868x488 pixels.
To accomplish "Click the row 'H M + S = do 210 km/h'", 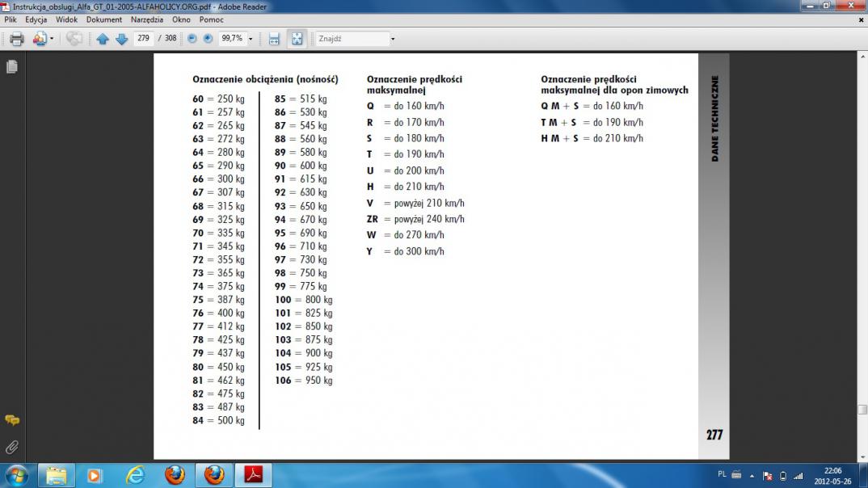I will pos(592,138).
